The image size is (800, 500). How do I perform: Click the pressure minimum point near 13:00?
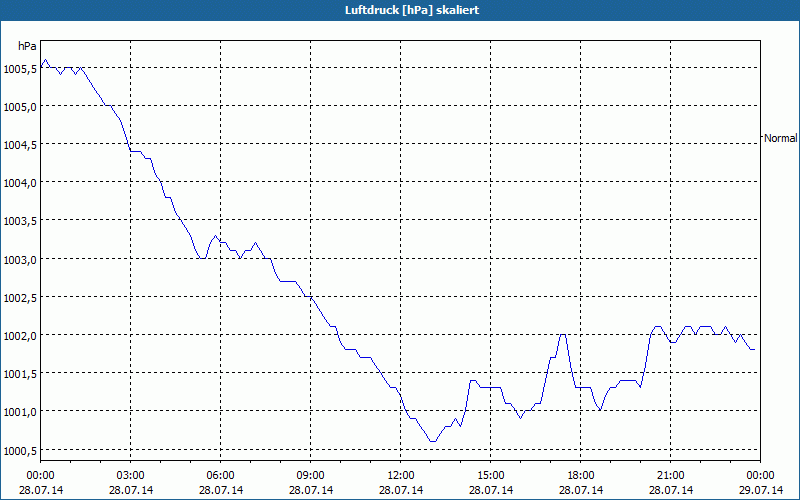433,441
